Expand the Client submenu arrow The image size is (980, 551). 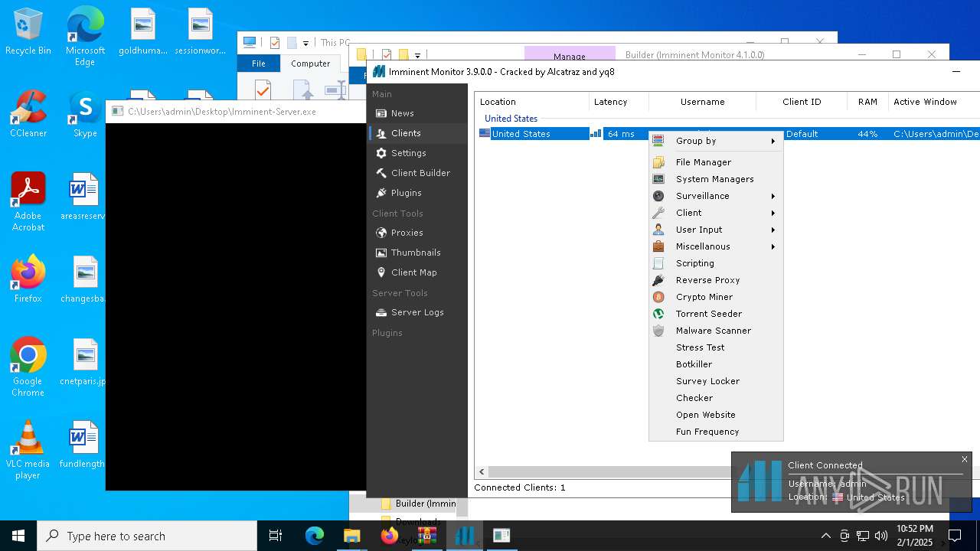point(773,213)
